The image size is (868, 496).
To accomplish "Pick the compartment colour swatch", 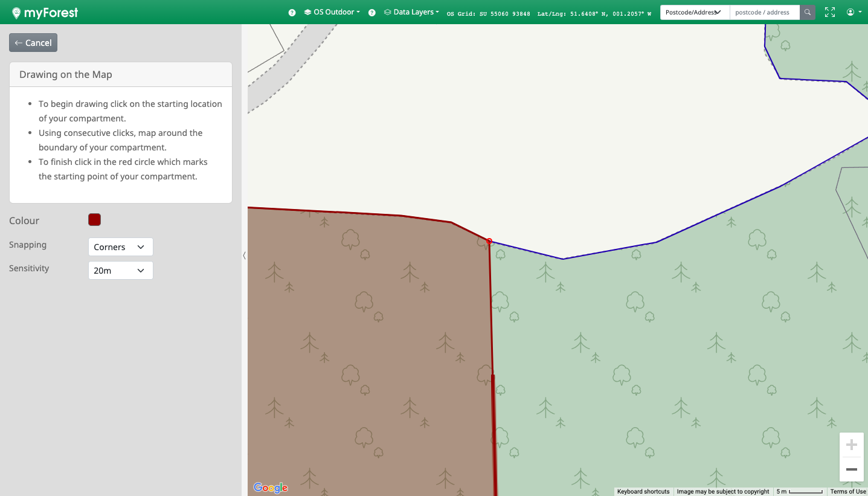I will coord(94,220).
